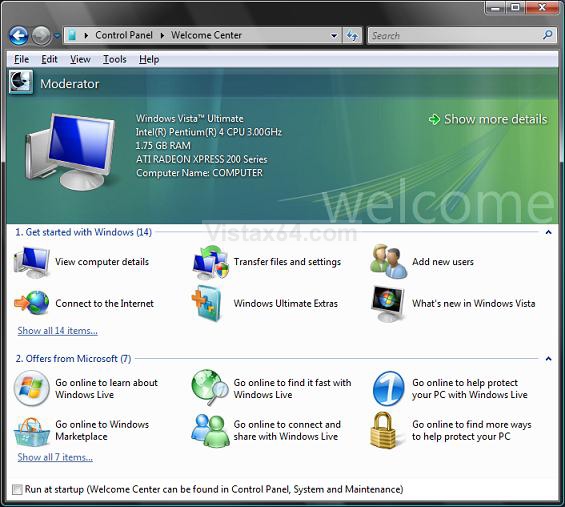
Task: Open the Windows Ultimate Extras icon
Action: pyautogui.click(x=207, y=303)
